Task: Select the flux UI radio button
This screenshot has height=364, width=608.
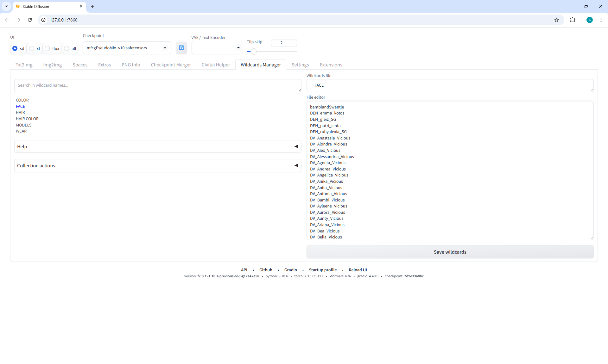Action: (x=47, y=48)
